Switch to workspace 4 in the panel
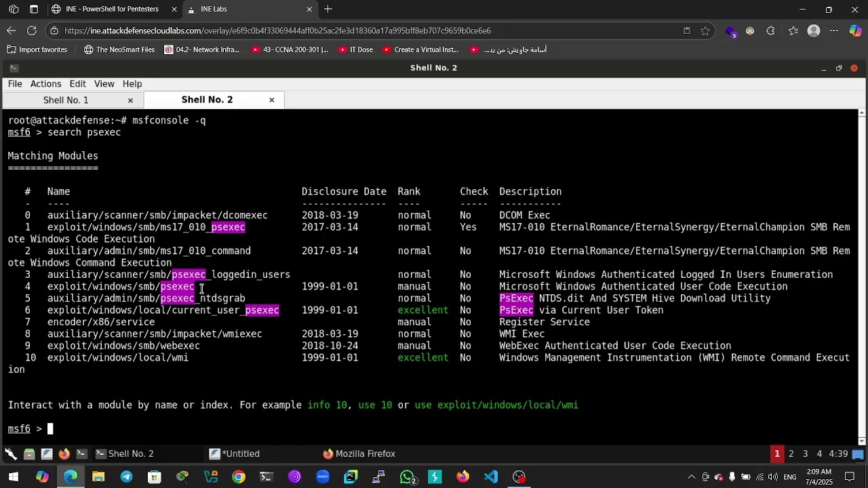 [819, 454]
